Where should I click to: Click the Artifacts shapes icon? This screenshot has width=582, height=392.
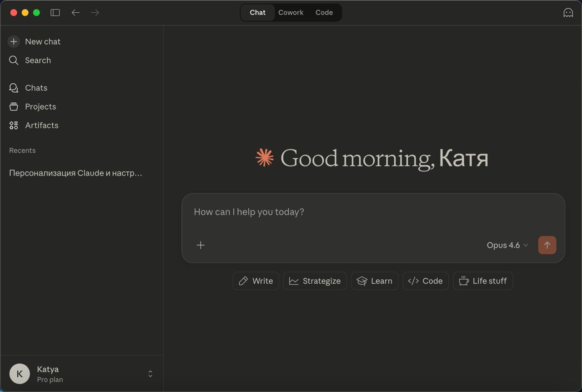pos(14,125)
